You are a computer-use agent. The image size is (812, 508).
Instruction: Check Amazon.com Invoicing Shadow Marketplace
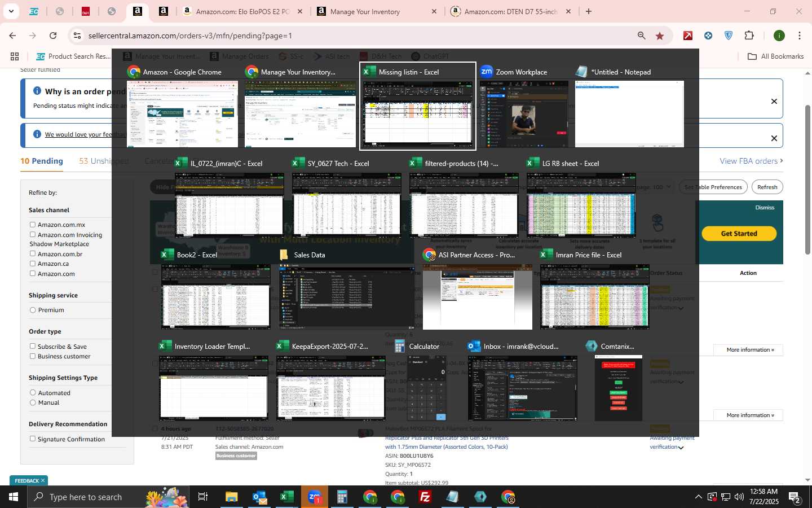click(33, 235)
